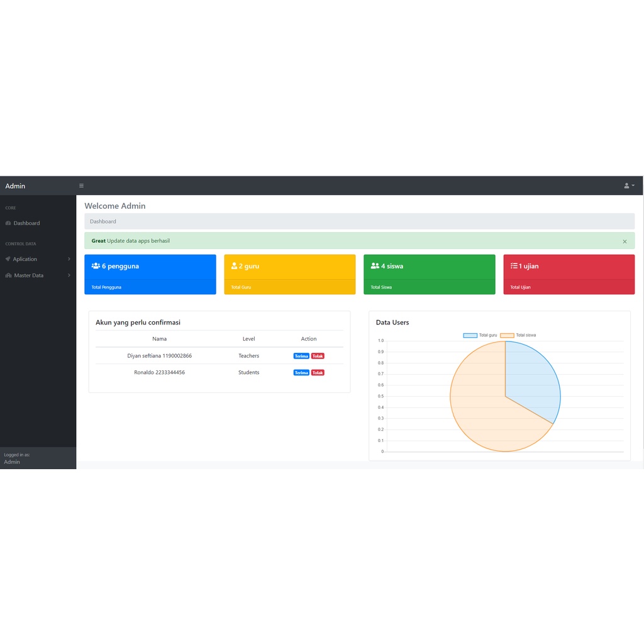The width and height of the screenshot is (644, 644).
Task: Click the Dashboard speedometer icon in sidebar
Action: pyautogui.click(x=8, y=223)
